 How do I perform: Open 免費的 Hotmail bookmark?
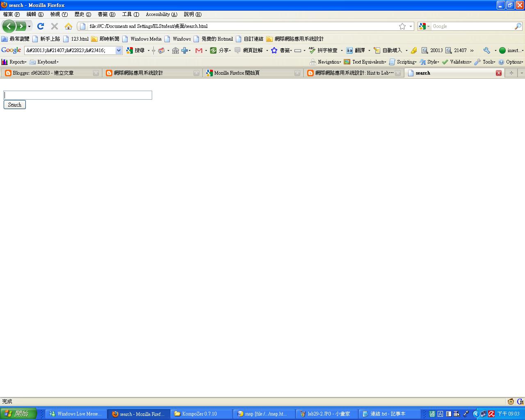click(213, 39)
